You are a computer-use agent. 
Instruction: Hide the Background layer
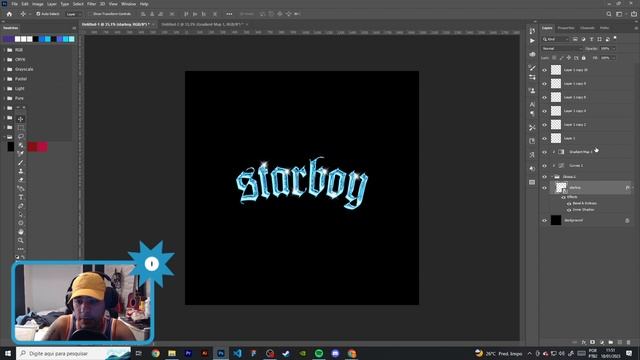click(544, 220)
